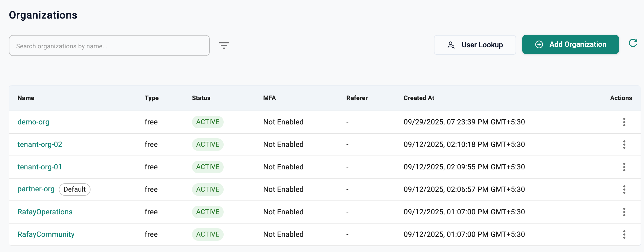Open actions menu for RafayOperations
Image resolution: width=644 pixels, height=252 pixels.
[x=624, y=212]
